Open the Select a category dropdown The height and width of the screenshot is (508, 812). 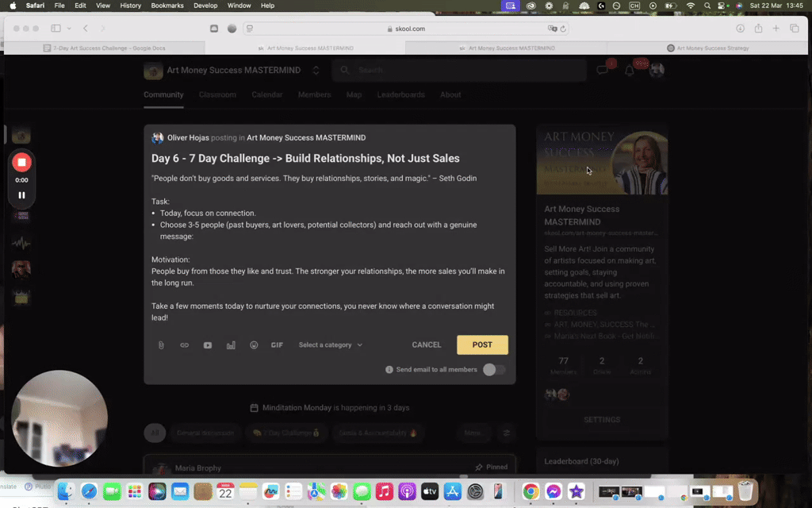331,345
